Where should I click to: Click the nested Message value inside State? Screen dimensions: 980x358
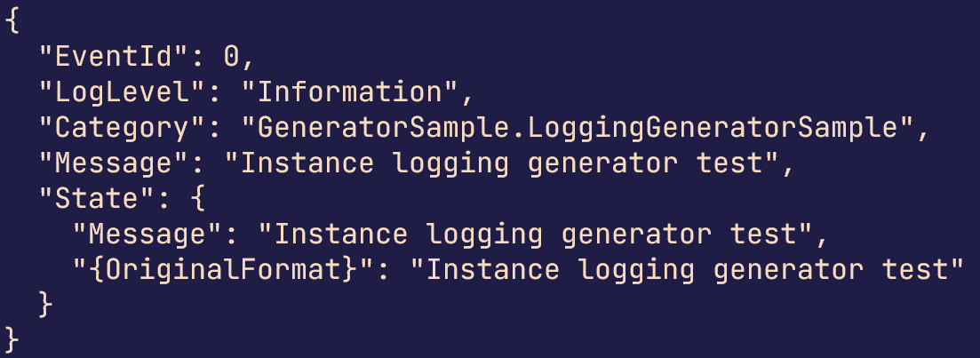(536, 235)
